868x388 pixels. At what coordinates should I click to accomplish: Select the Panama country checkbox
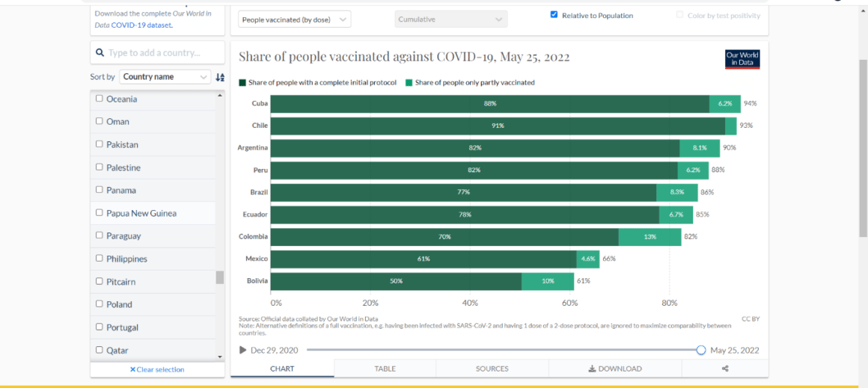(100, 190)
